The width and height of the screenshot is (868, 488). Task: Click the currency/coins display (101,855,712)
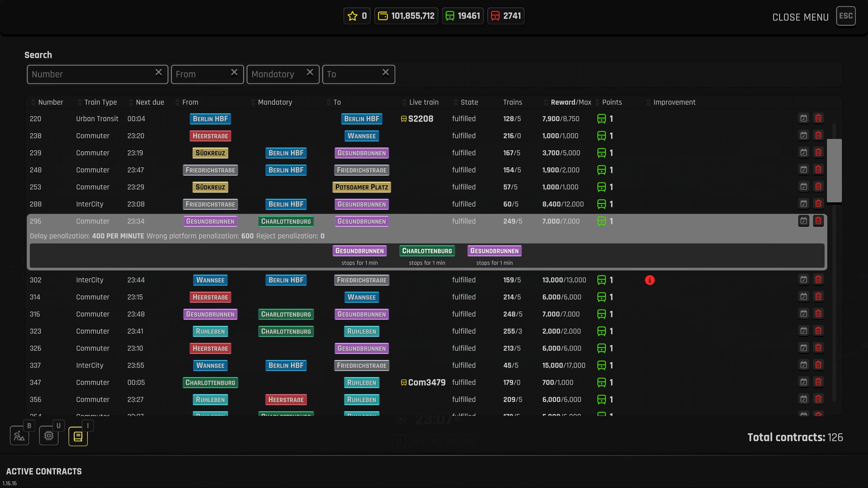click(407, 16)
